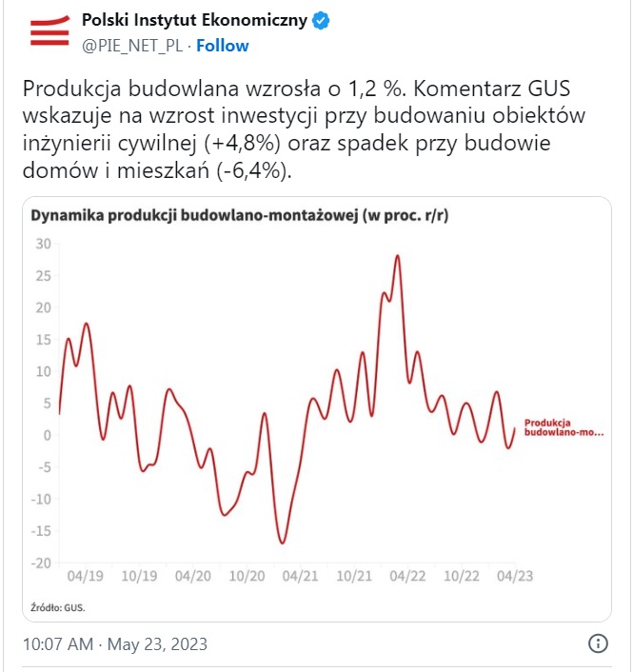Open the Polski Instytut Ekonomiczny profile name

(195, 21)
